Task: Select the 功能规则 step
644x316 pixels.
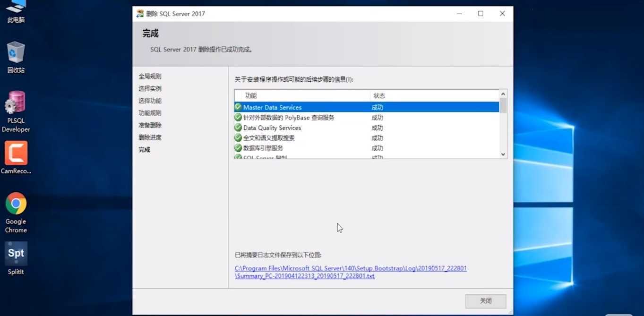Action: pos(150,113)
